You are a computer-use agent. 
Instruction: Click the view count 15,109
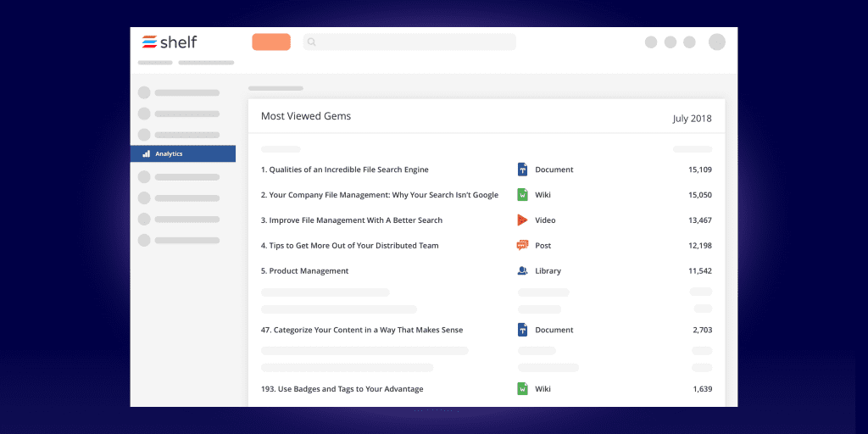point(700,170)
